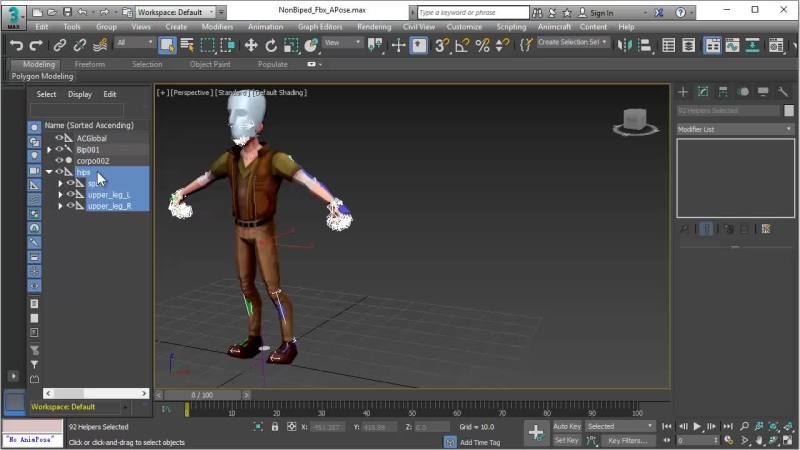The image size is (800, 450).
Task: Activate the Select and Rotate tool
Action: [271, 45]
